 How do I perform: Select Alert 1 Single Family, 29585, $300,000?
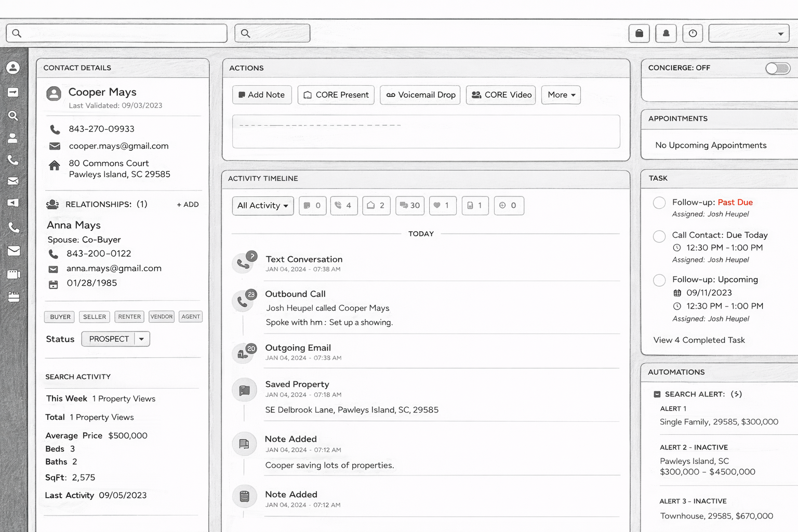coord(719,422)
